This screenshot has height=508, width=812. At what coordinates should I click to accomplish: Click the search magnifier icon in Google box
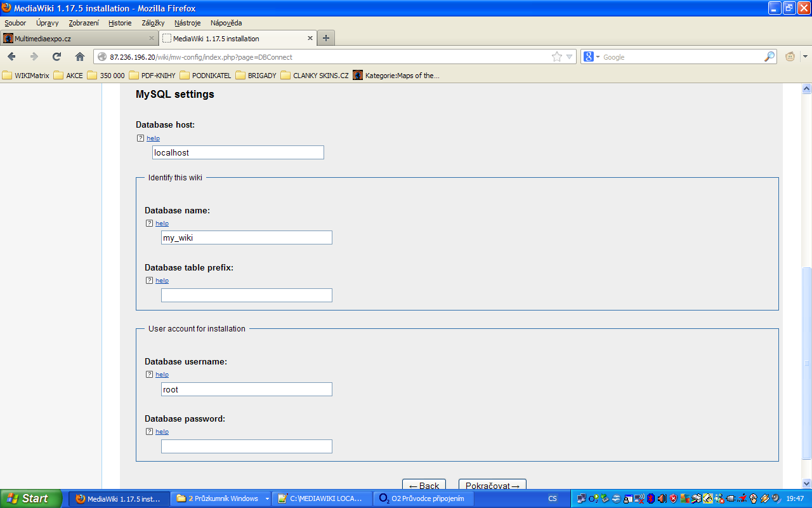769,57
